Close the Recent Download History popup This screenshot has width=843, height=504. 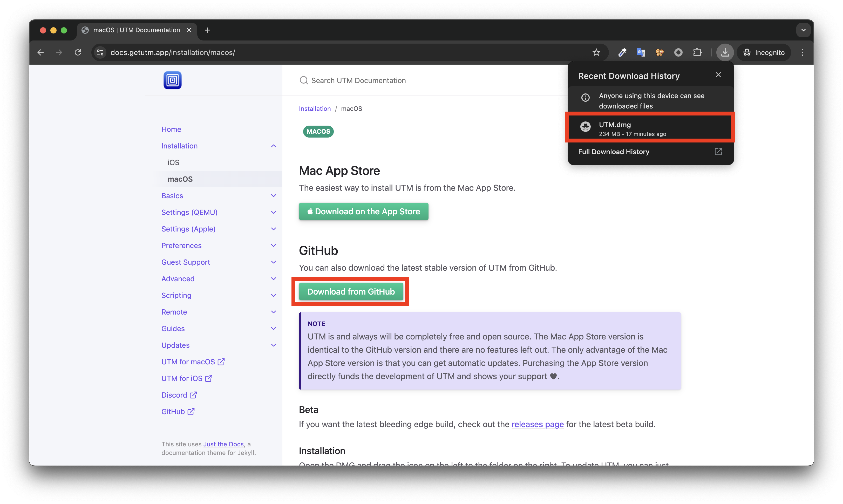pos(718,75)
